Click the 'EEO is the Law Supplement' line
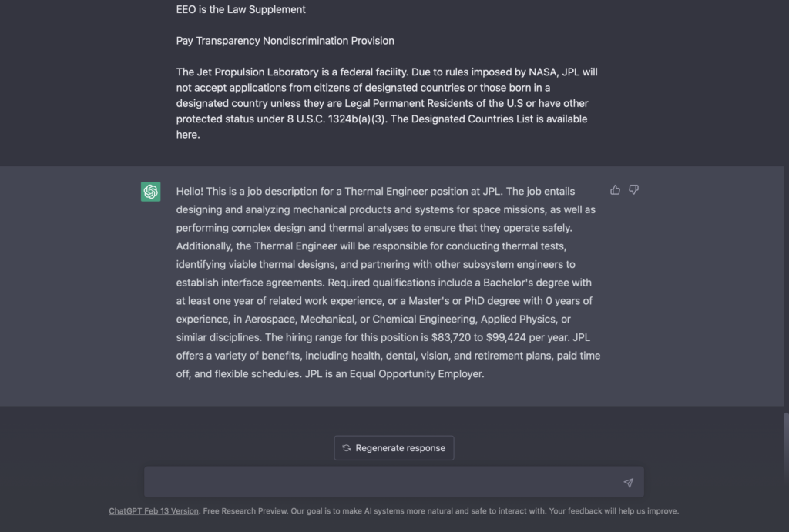 pyautogui.click(x=240, y=10)
